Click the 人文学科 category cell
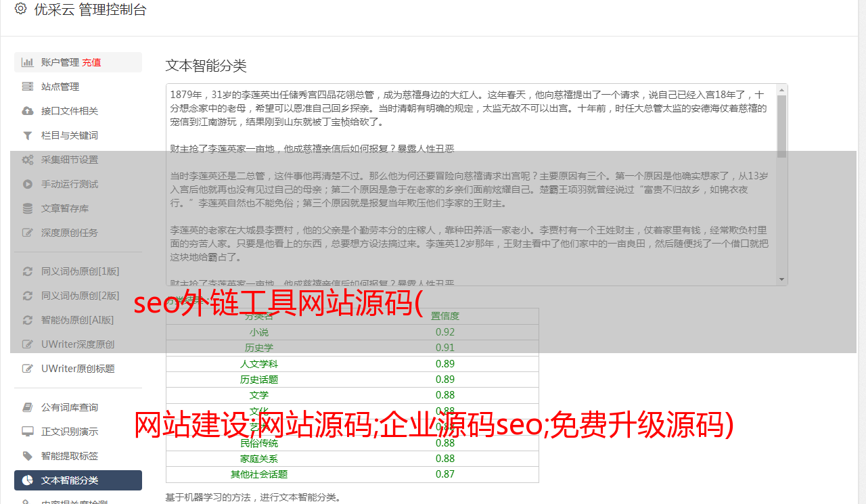Viewport: 866px width, 504px height. tap(259, 364)
